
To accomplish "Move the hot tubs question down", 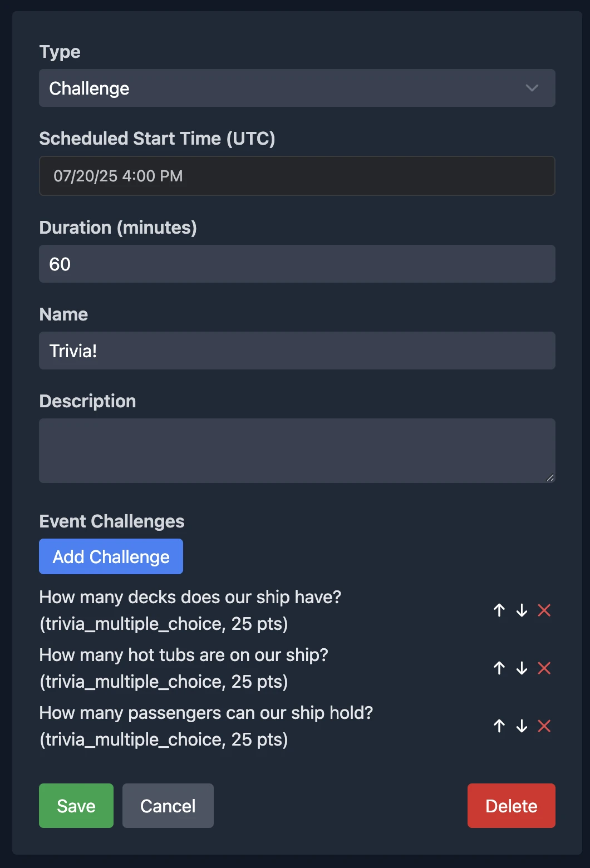I will (522, 668).
